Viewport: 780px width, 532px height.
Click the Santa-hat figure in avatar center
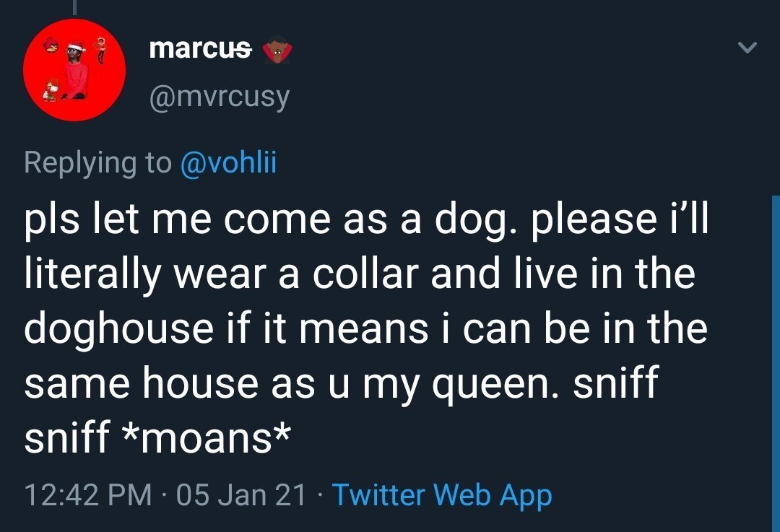[x=75, y=69]
